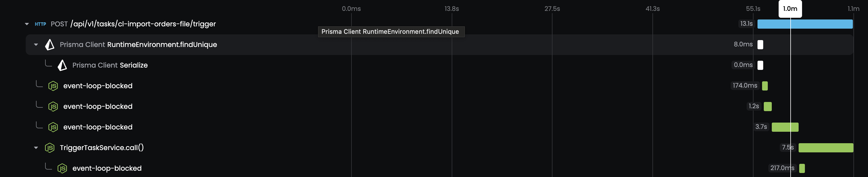Image resolution: width=868 pixels, height=177 pixels.
Task: Select the Prisma Client Serialize span label
Action: tap(110, 65)
